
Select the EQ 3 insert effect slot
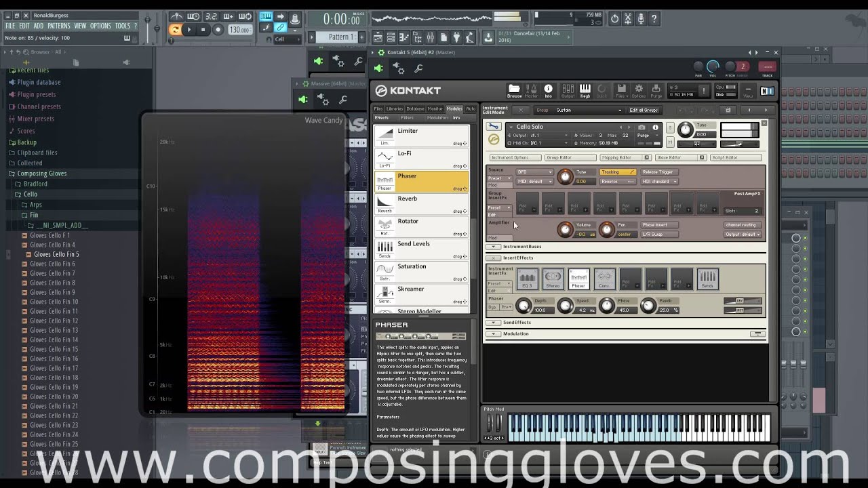[x=528, y=279]
